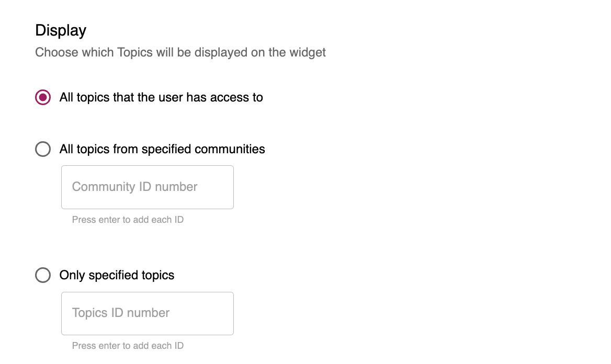Enable the "Only specified topics" radio button

coord(43,275)
